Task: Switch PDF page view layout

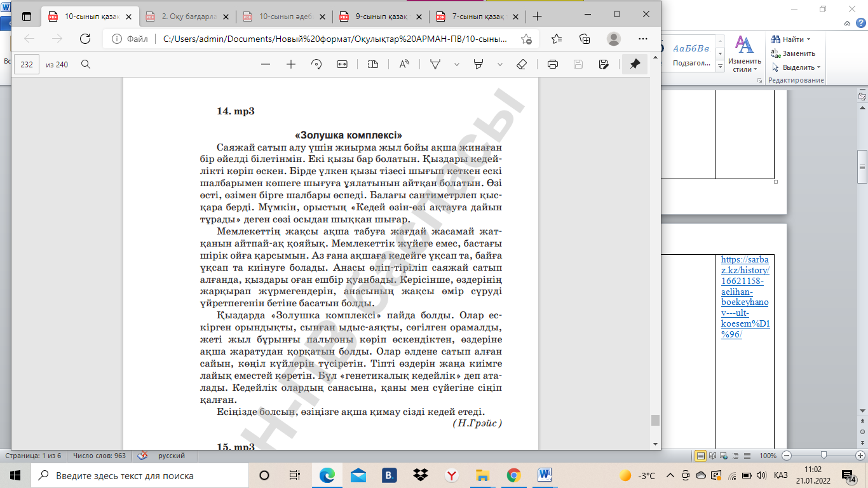Action: point(373,64)
